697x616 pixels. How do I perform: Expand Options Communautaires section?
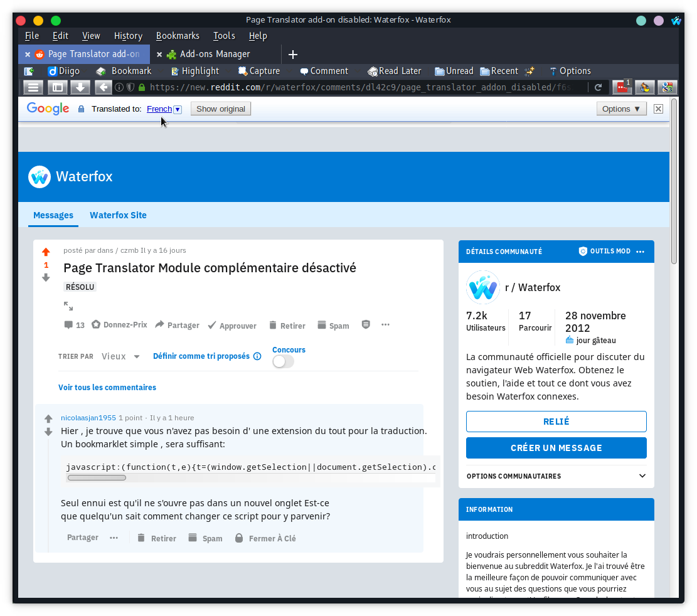pyautogui.click(x=556, y=476)
